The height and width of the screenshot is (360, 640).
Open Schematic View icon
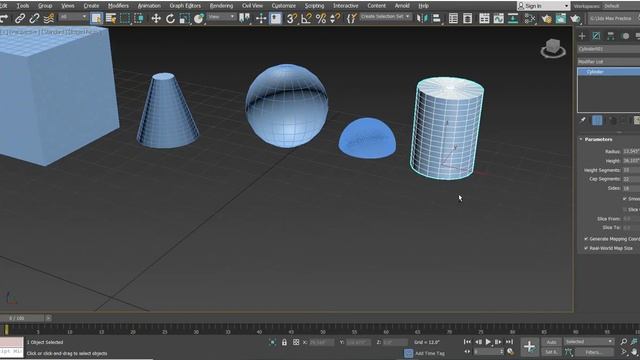point(513,18)
